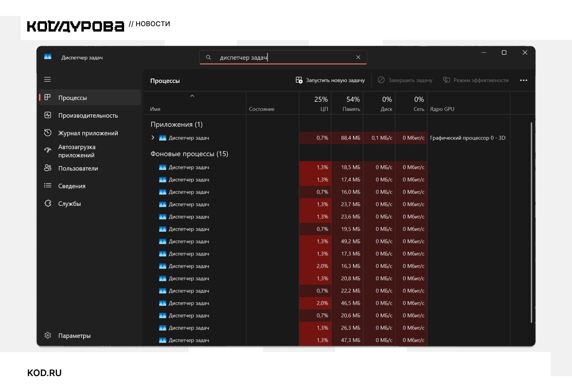Expand the Диспетчер задач app entry

(153, 138)
